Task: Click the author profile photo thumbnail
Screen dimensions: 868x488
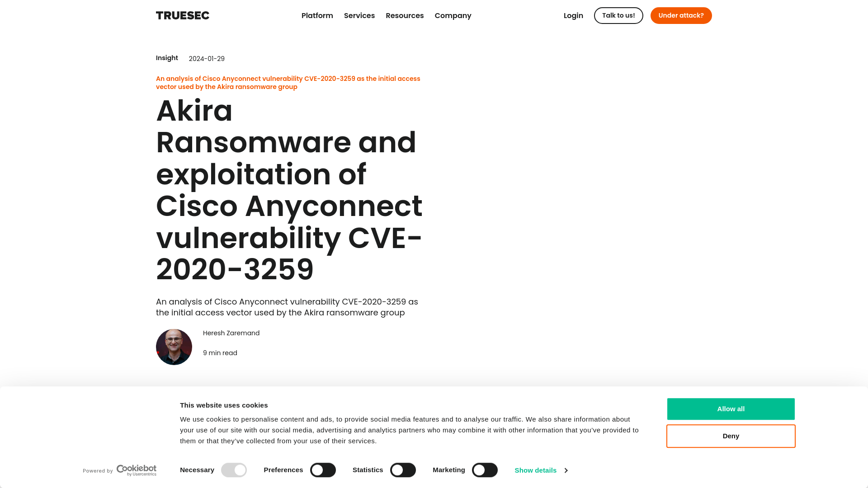Action: pyautogui.click(x=174, y=347)
